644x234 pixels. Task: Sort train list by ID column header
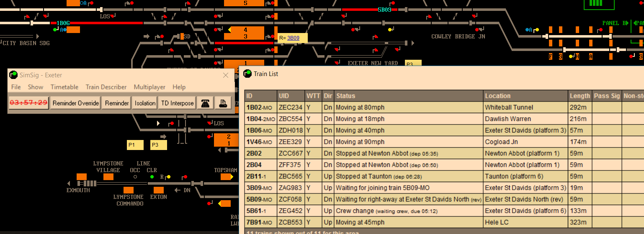[x=260, y=96]
